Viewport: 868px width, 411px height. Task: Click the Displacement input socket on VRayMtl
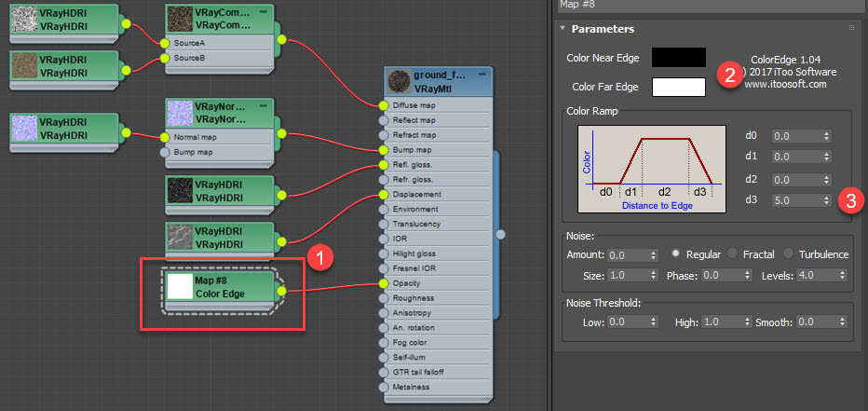coord(384,195)
